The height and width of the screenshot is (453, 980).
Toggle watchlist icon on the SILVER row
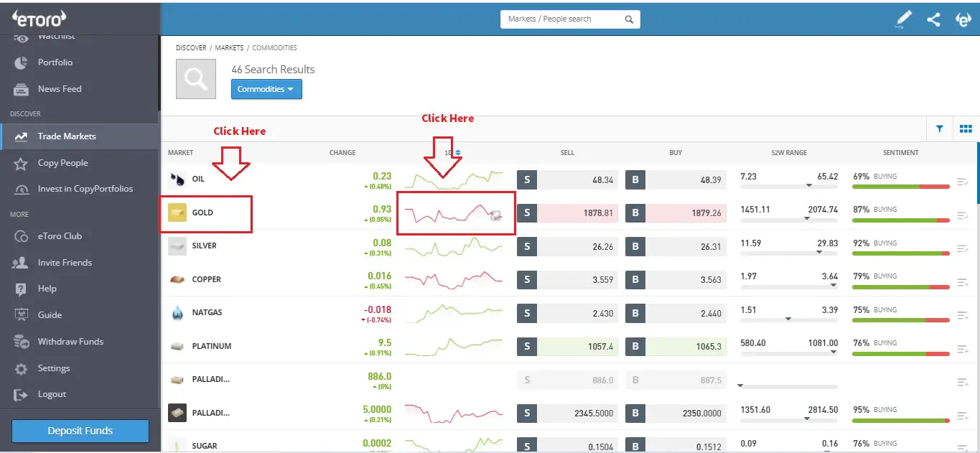pyautogui.click(x=963, y=249)
